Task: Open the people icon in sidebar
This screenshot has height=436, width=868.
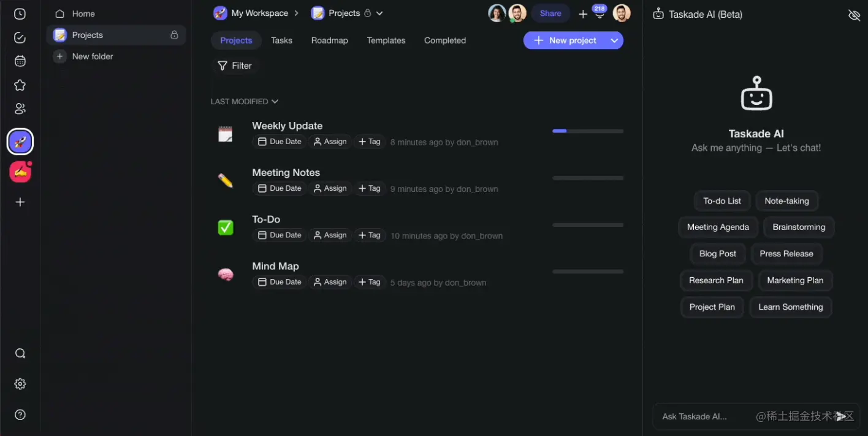Action: 20,109
